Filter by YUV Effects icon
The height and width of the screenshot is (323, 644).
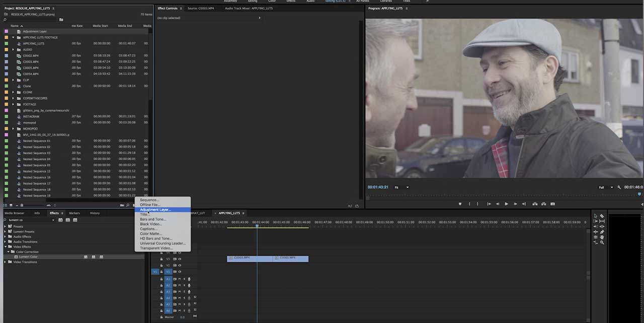(75, 220)
